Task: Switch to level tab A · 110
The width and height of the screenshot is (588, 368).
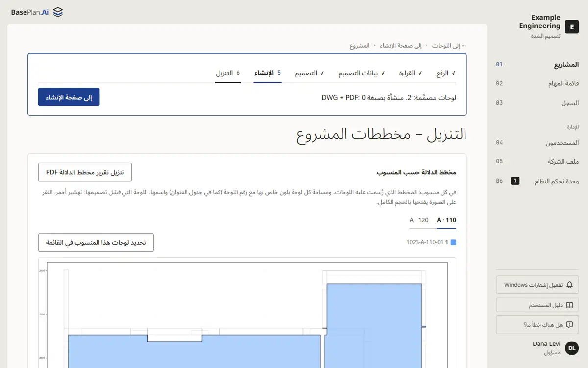Action: pos(446,220)
